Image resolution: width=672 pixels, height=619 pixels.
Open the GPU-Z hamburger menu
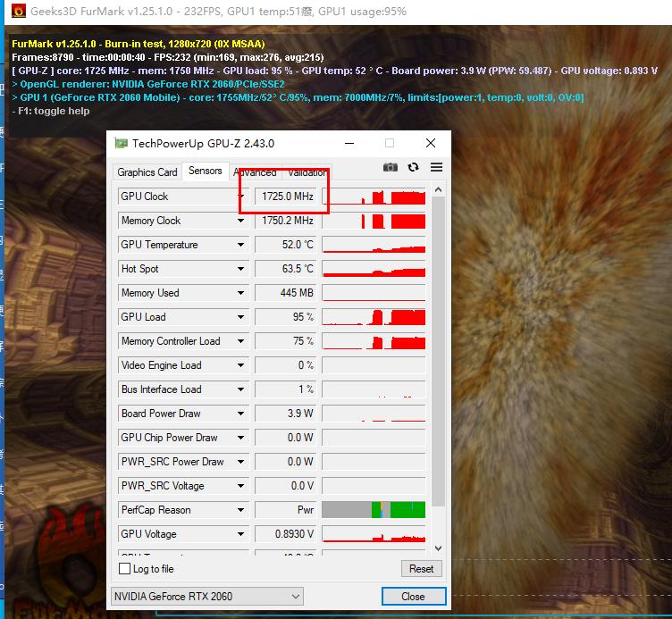coord(436,167)
